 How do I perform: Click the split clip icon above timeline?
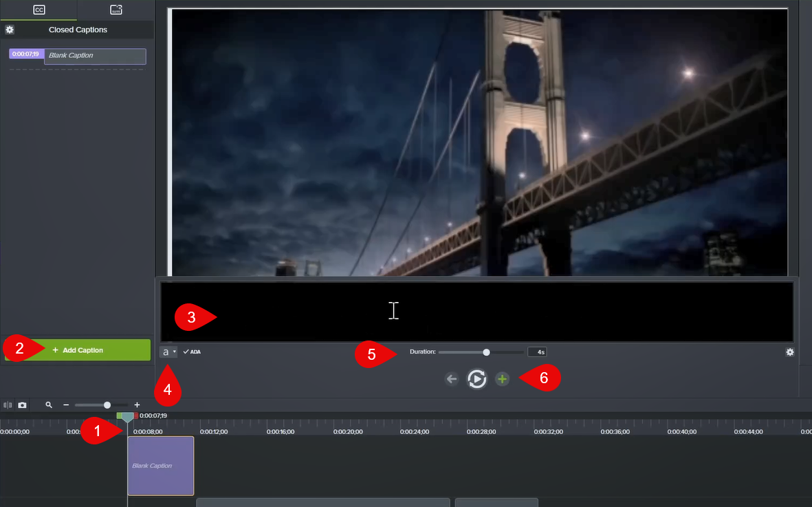coord(8,405)
